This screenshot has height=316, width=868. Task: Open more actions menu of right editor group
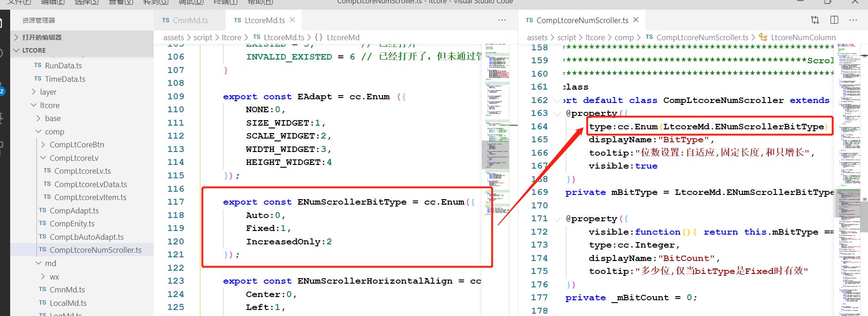pos(853,20)
